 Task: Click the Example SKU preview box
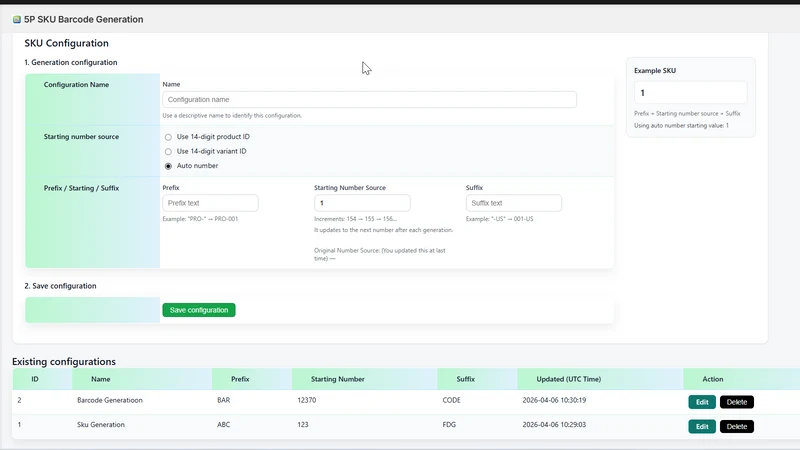coord(691,93)
